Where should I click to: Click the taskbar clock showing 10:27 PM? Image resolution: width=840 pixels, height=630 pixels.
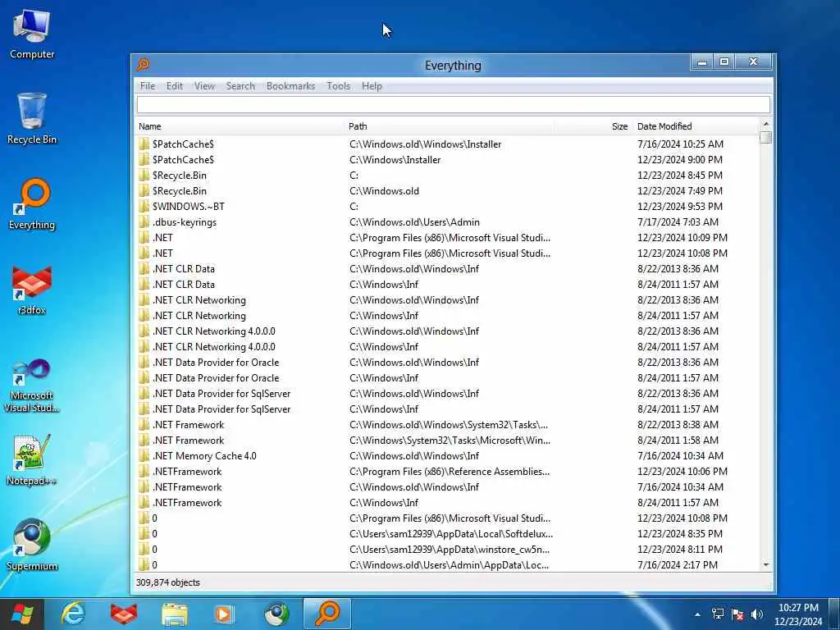(797, 614)
